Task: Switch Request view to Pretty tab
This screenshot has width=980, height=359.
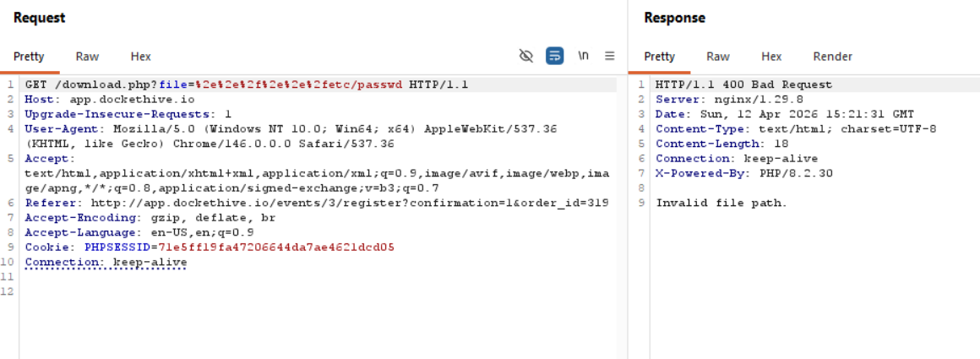Action: 29,57
